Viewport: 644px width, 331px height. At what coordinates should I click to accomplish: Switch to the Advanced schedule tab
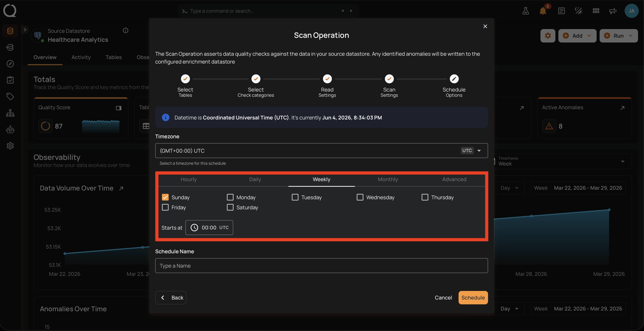click(x=454, y=179)
